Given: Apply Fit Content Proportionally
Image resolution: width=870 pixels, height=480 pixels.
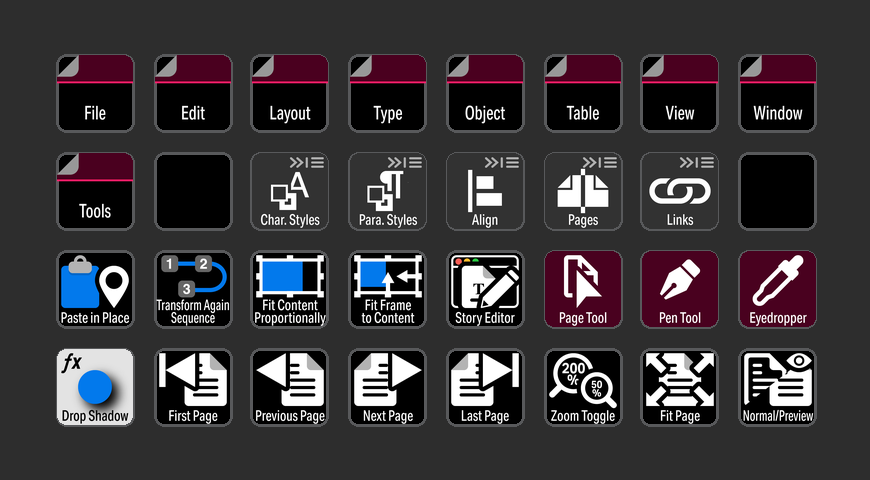Looking at the screenshot, I should (290, 289).
